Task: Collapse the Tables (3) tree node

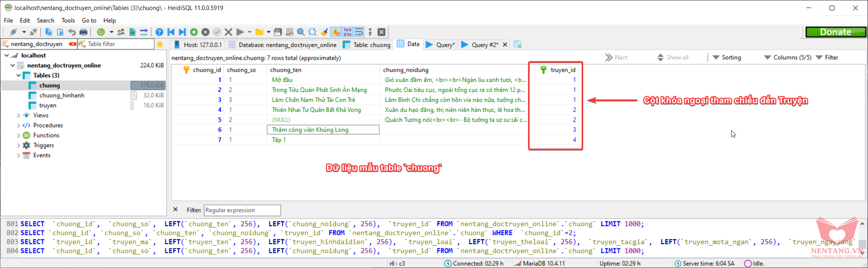Action: (x=19, y=75)
